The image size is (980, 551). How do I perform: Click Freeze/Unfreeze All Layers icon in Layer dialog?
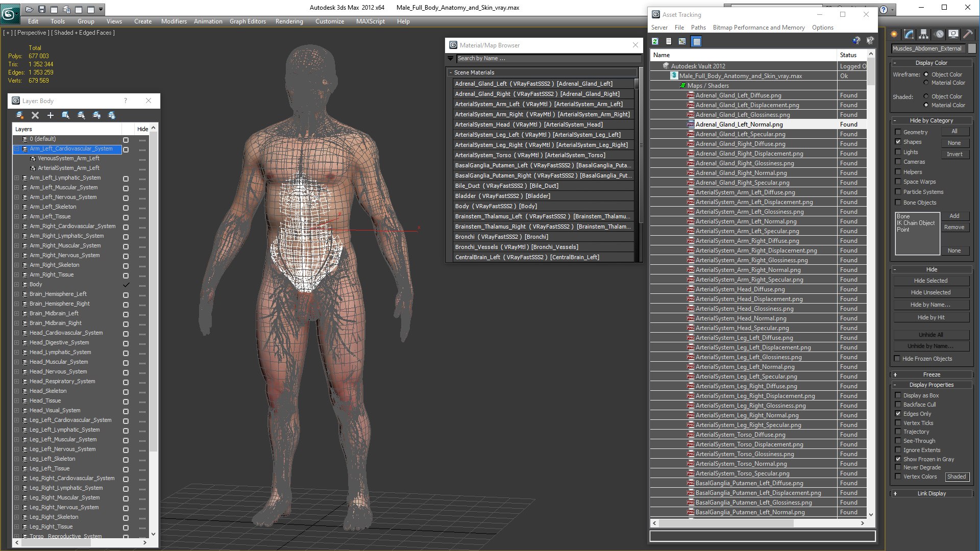point(112,115)
